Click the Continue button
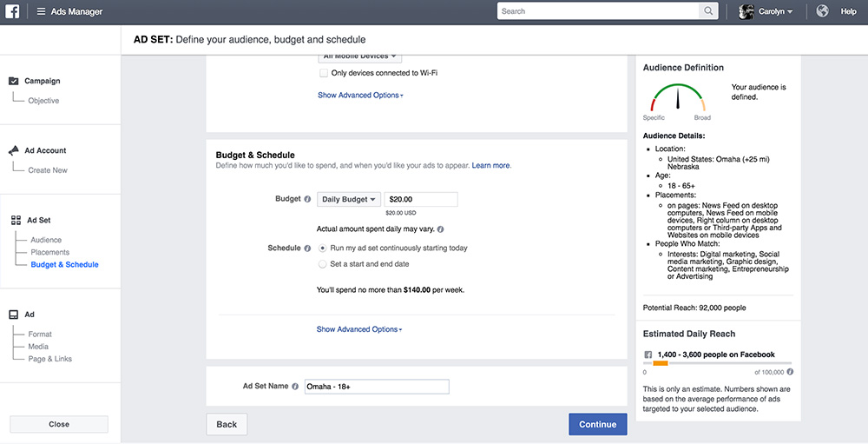Viewport: 868px width, 444px height. coord(598,425)
